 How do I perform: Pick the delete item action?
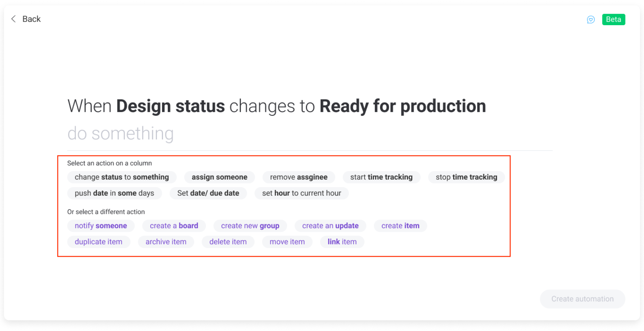pos(228,241)
